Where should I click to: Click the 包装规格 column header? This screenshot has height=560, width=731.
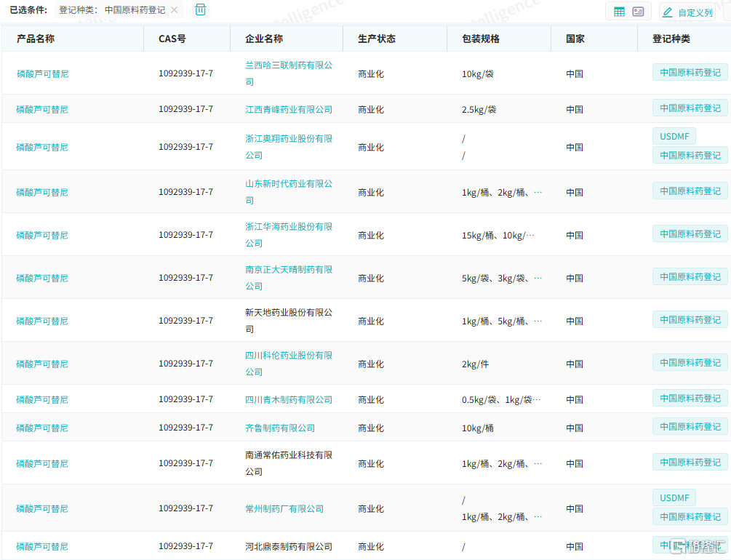pyautogui.click(x=481, y=39)
